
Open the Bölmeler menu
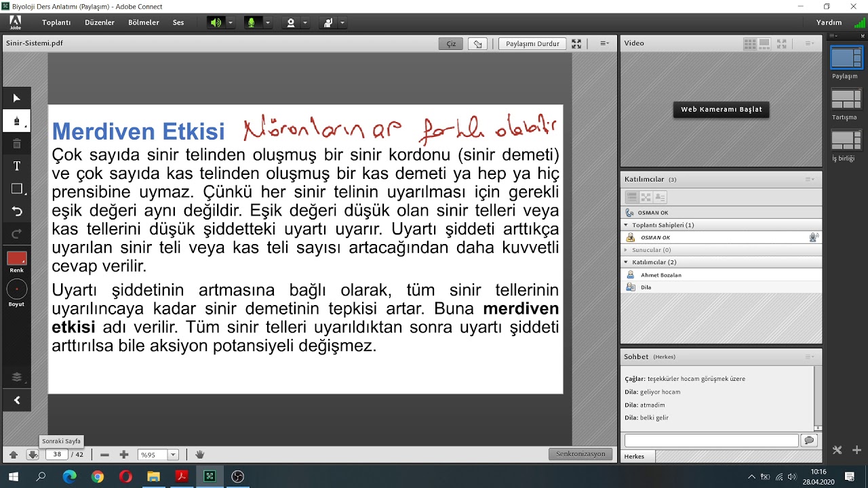pyautogui.click(x=144, y=22)
